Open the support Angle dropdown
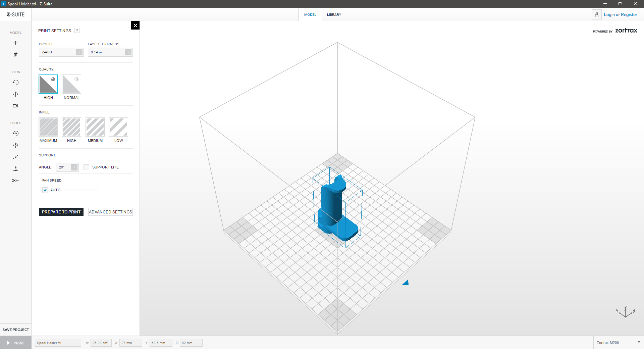The width and height of the screenshot is (644, 349). pos(67,167)
